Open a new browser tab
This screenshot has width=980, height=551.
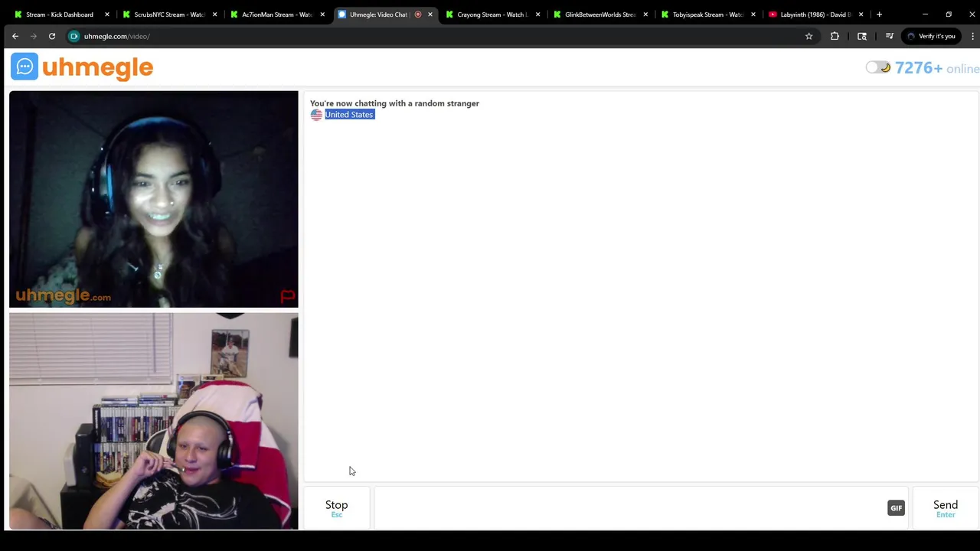879,15
